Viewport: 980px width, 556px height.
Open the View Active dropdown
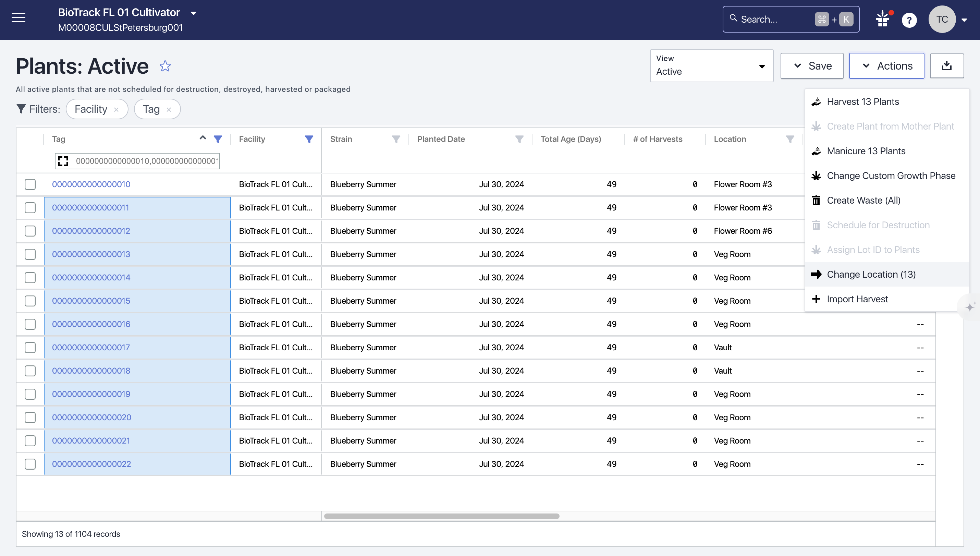pos(712,66)
